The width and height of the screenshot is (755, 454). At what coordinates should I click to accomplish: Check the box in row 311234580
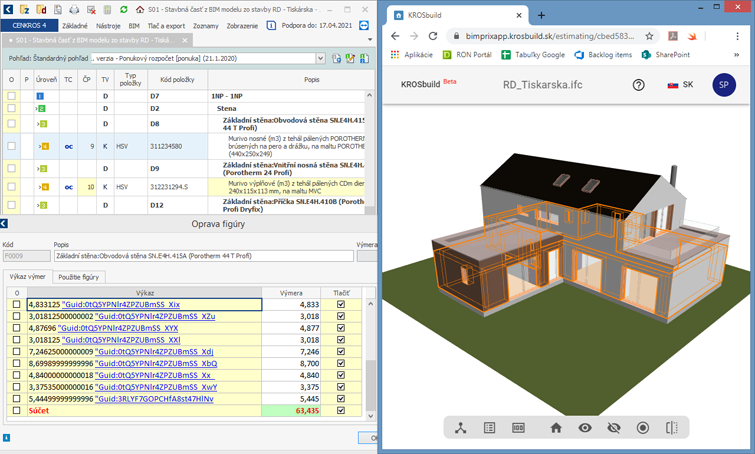(x=12, y=146)
